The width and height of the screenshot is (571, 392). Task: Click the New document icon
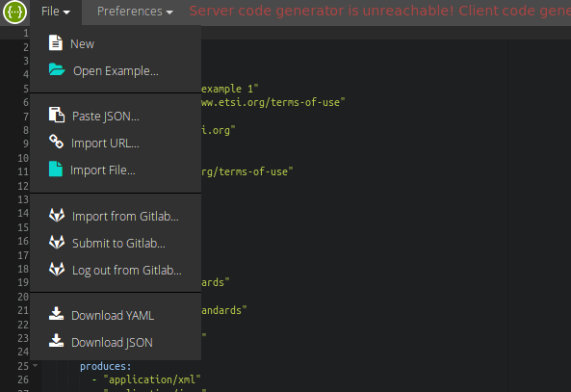pos(55,42)
